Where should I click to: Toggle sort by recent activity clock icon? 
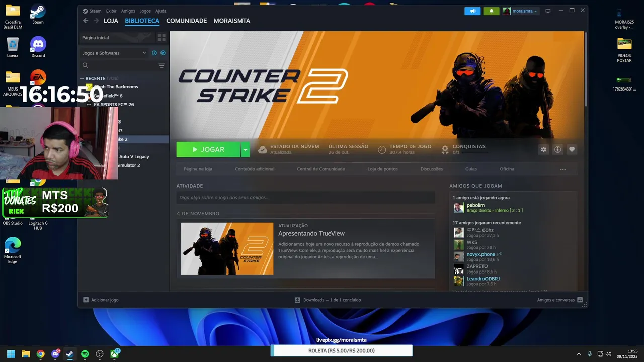click(154, 53)
